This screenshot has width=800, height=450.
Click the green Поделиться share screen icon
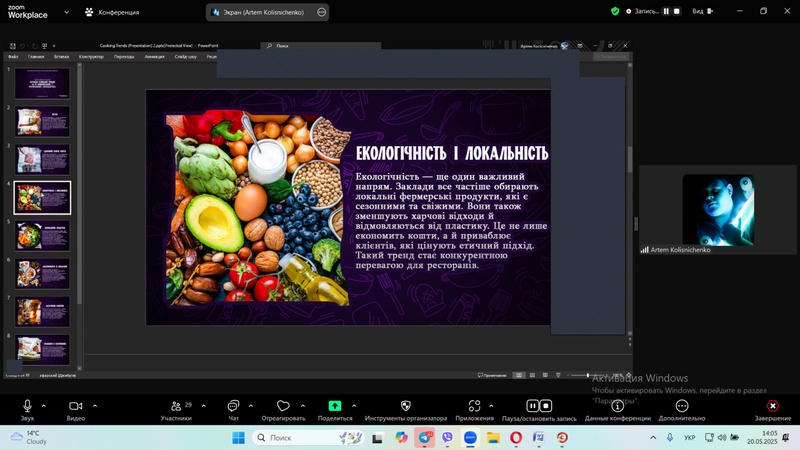pyautogui.click(x=335, y=406)
